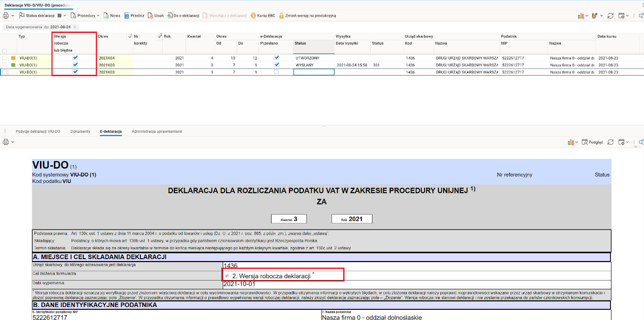The height and width of the screenshot is (320, 644).
Task: Click the empty Status cell in the last row
Action: (314, 72)
